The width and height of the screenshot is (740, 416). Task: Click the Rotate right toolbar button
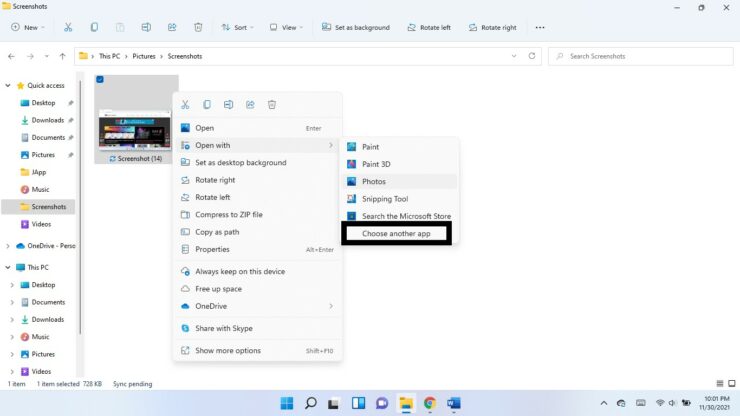pyautogui.click(x=493, y=27)
